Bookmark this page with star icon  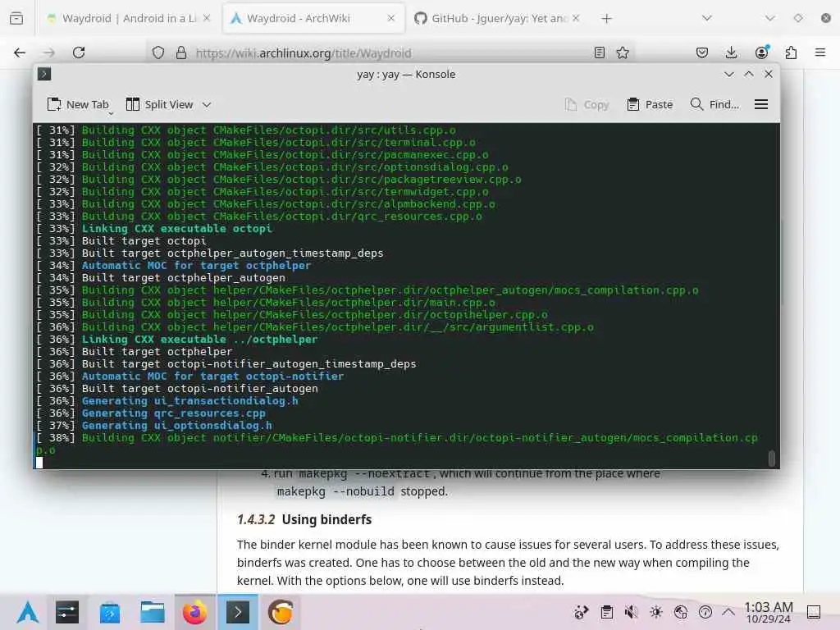(623, 52)
